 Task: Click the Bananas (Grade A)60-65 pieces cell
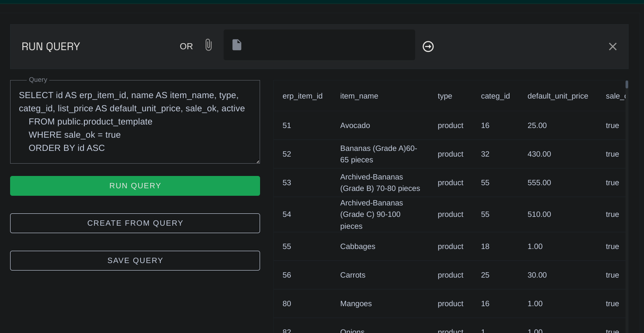(x=379, y=154)
